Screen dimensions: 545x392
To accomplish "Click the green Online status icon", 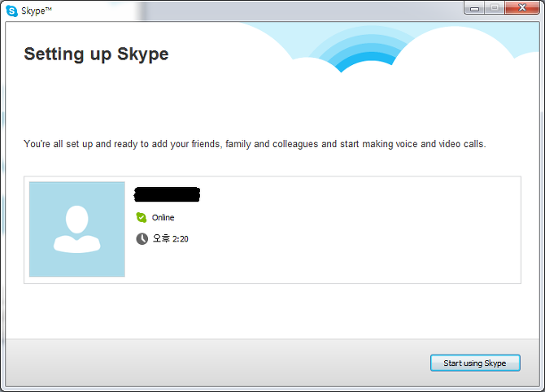I will click(x=141, y=217).
